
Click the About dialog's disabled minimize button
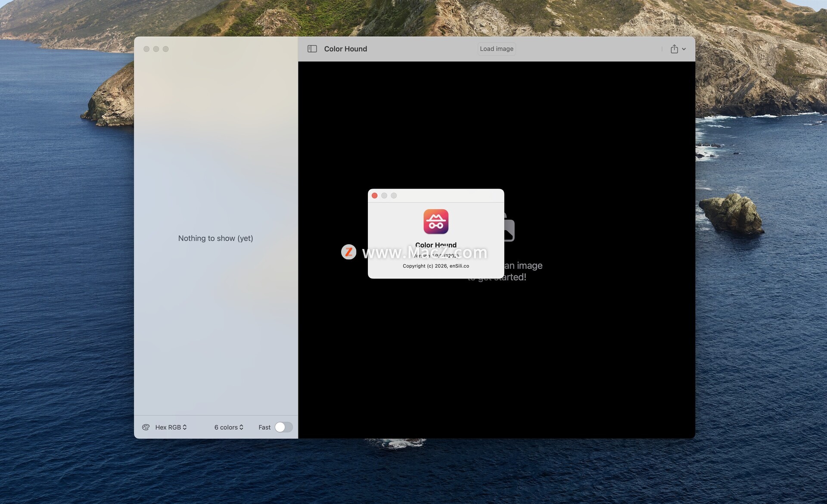[x=384, y=196]
